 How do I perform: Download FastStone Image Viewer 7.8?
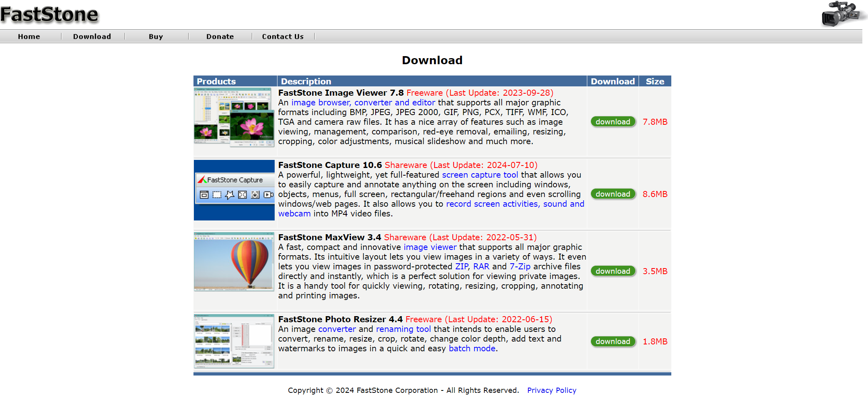pyautogui.click(x=613, y=122)
